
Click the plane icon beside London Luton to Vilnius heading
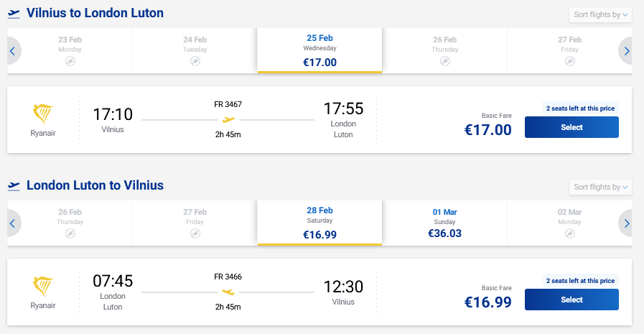[14, 186]
